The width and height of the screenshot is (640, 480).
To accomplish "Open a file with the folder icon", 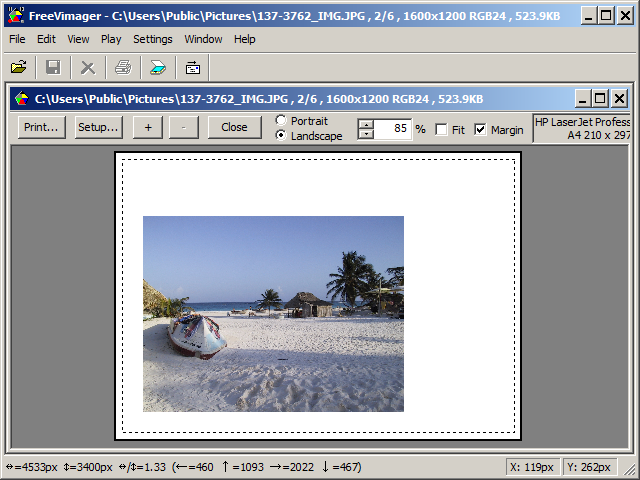I will pyautogui.click(x=18, y=67).
